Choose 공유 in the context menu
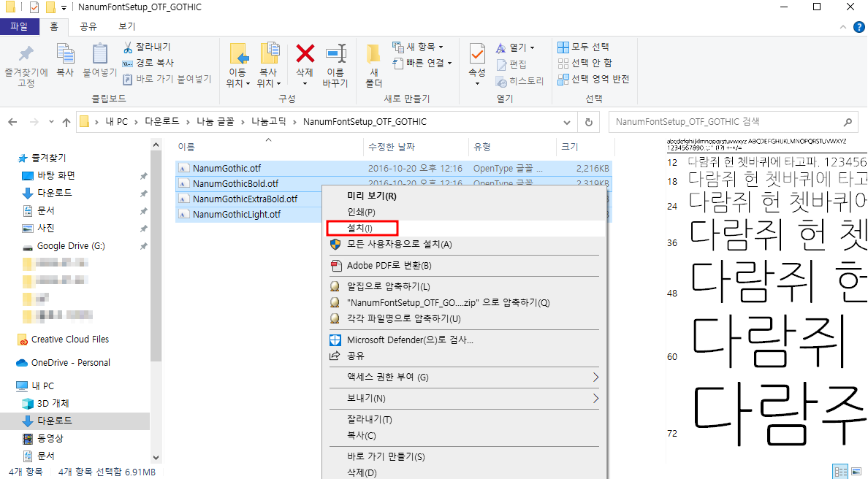Viewport: 868px width, 479px height. 464,356
